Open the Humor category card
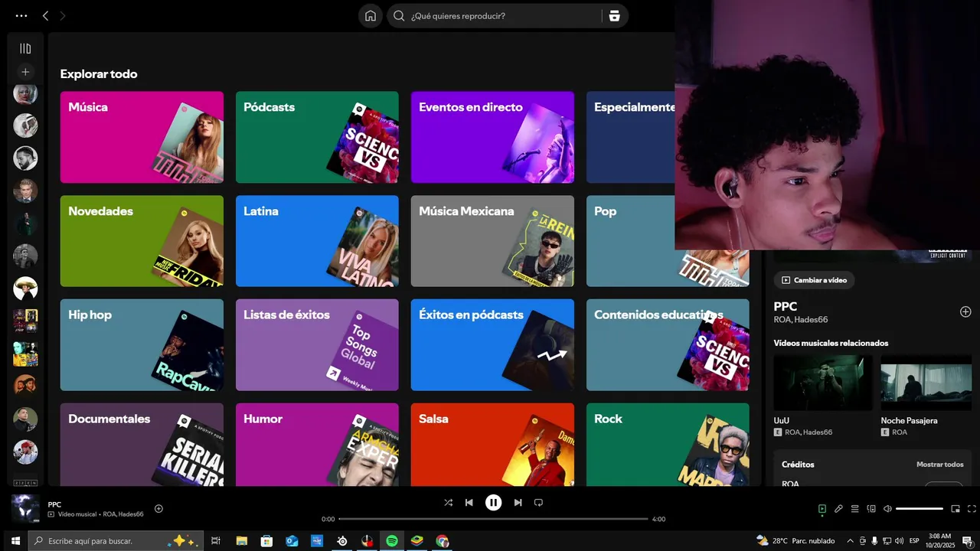Image resolution: width=980 pixels, height=551 pixels. point(317,445)
